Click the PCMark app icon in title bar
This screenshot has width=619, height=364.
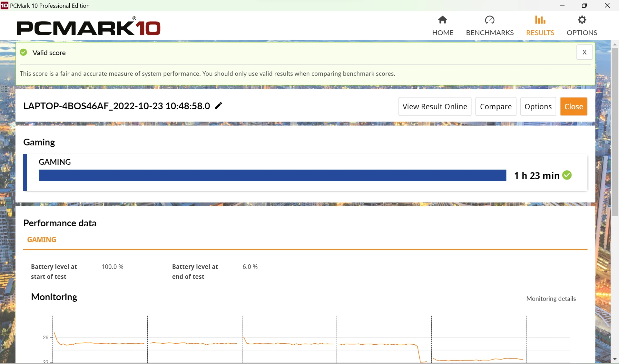[5, 5]
